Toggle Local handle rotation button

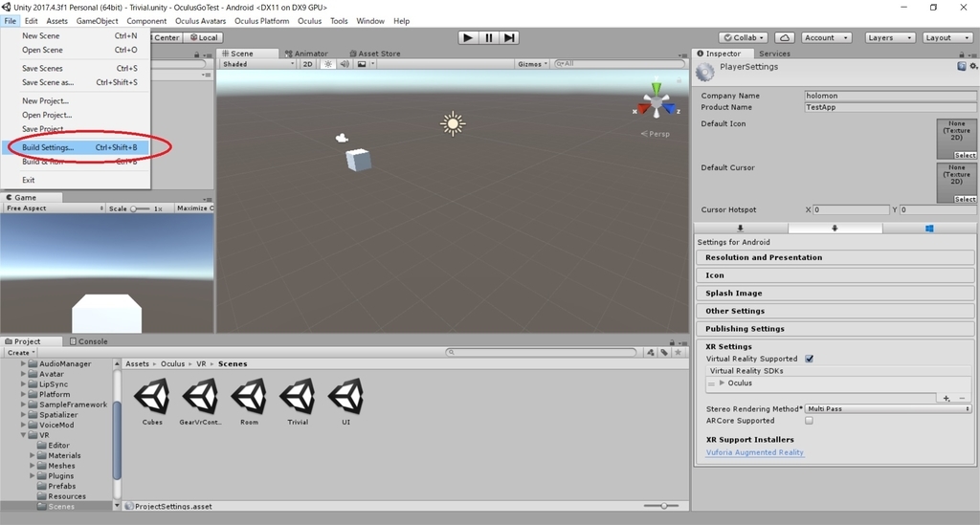click(204, 37)
